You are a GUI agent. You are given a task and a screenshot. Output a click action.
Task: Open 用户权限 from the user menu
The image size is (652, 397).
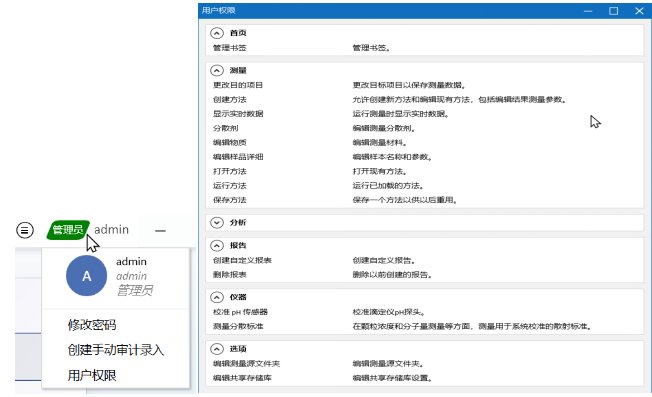tap(92, 375)
